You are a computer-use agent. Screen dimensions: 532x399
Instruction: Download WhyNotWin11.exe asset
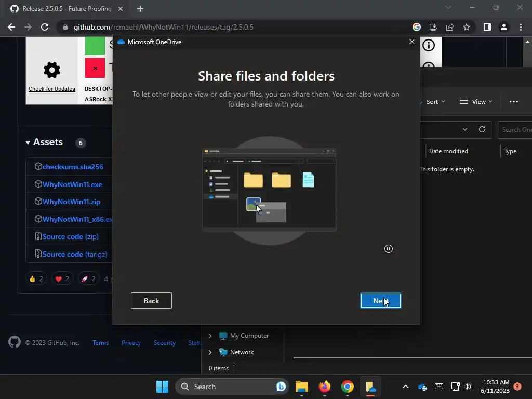coord(72,184)
